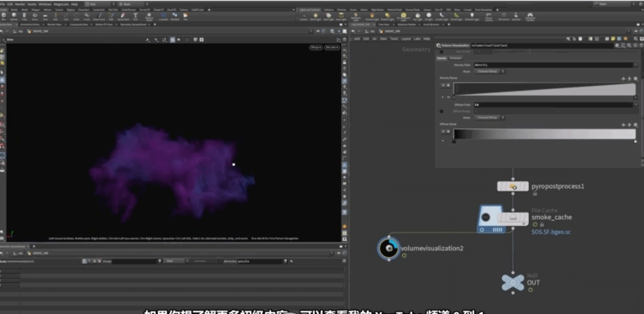This screenshot has height=314, width=644.
Task: Switch to the Emission tab
Action: (455, 58)
